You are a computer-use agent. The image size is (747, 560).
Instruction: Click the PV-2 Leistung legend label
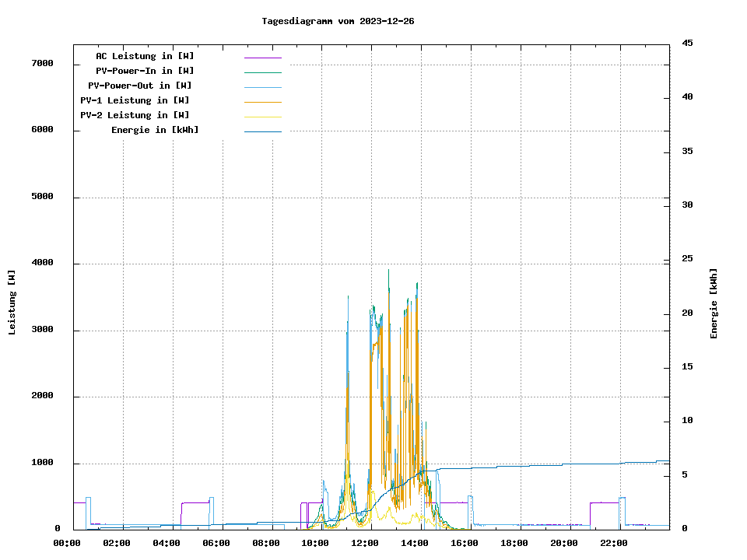pyautogui.click(x=135, y=115)
